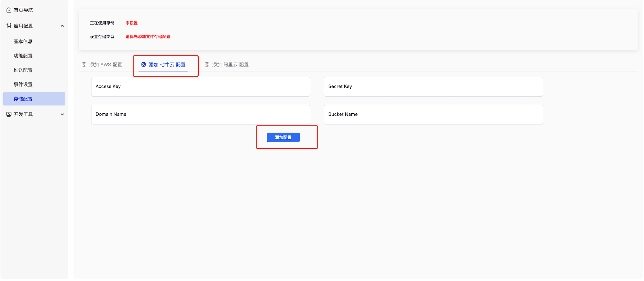Expand the 开发工具 menu chevron
Image resolution: width=644 pixels, height=281 pixels.
[x=62, y=114]
